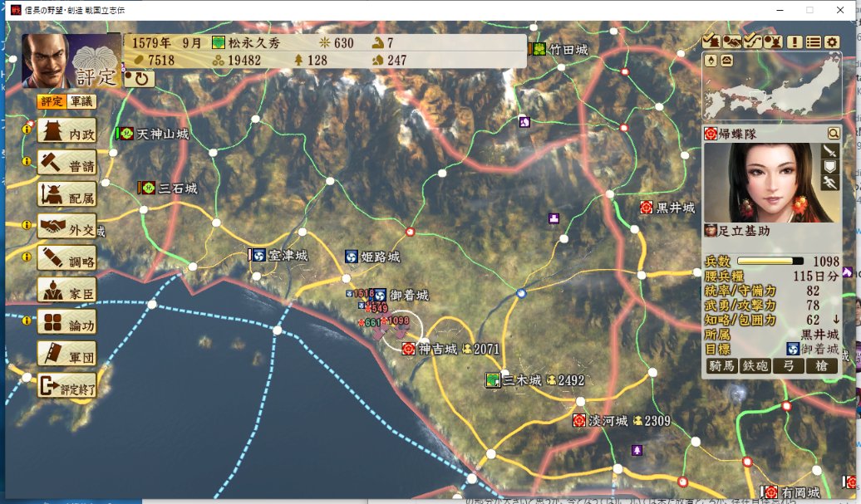Click the 松永久秀 daimyo portrait

coord(49,61)
